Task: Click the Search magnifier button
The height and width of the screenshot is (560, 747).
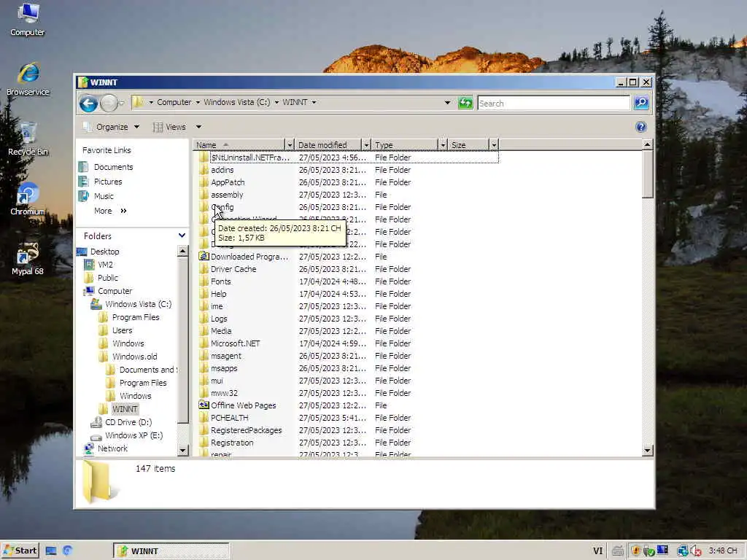Action: pyautogui.click(x=641, y=102)
